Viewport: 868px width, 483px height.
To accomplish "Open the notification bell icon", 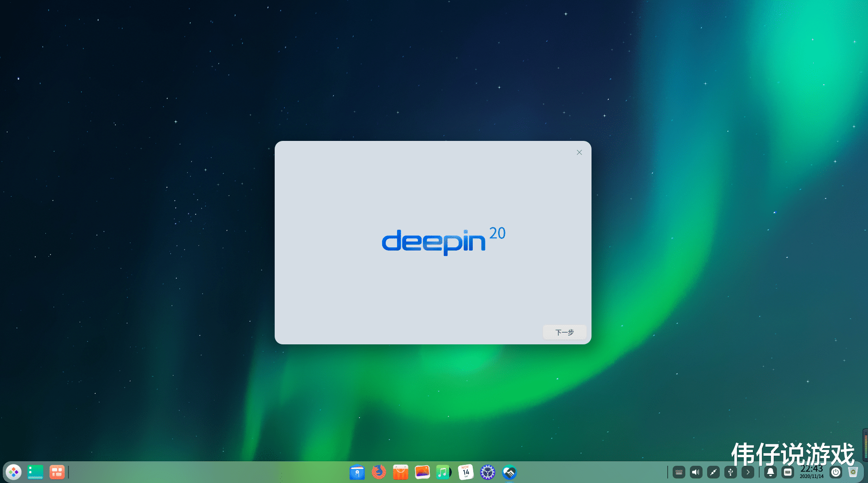I will pos(771,472).
